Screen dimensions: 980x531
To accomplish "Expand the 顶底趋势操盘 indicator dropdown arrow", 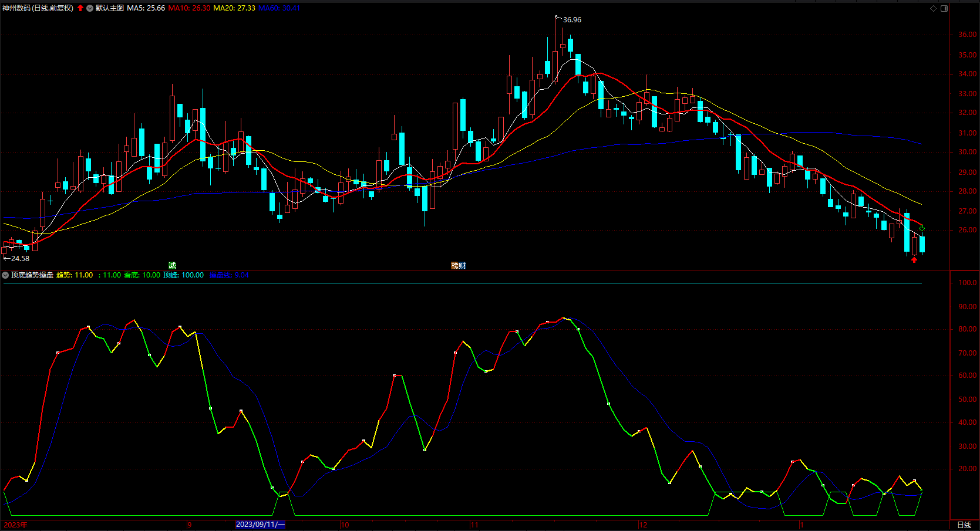I will tap(5, 275).
